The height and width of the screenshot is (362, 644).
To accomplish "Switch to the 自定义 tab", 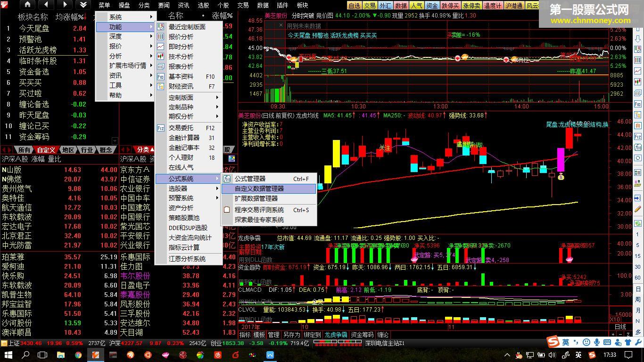I will click(x=46, y=150).
